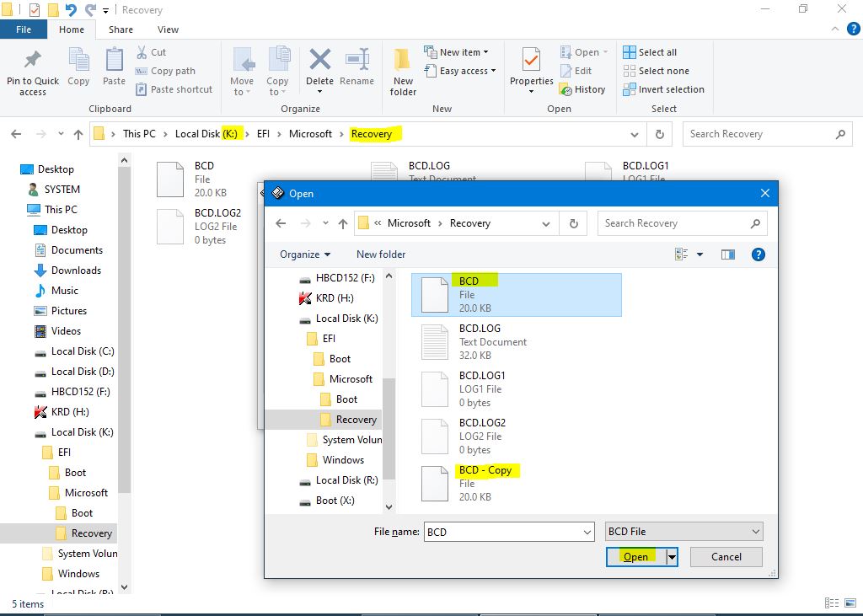Switch to the View ribbon tab
The width and height of the screenshot is (863, 616).
(168, 29)
